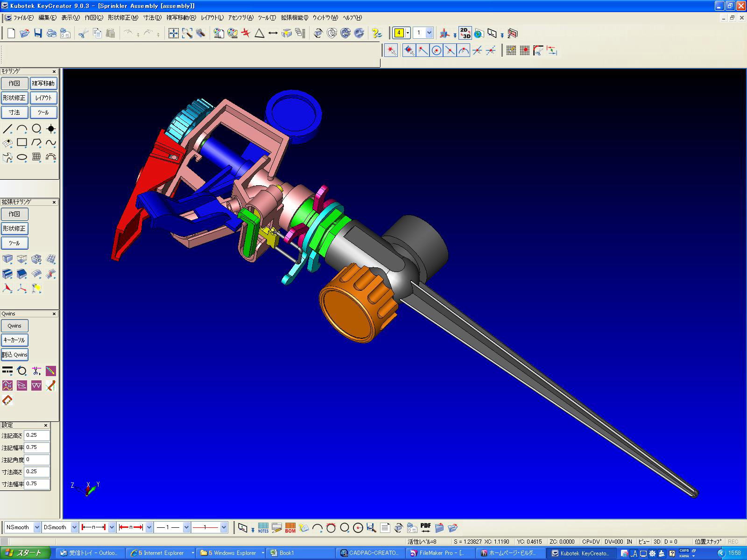Click the triangle icon in top toolbar
Screen dimensions: 747x560
(x=260, y=33)
